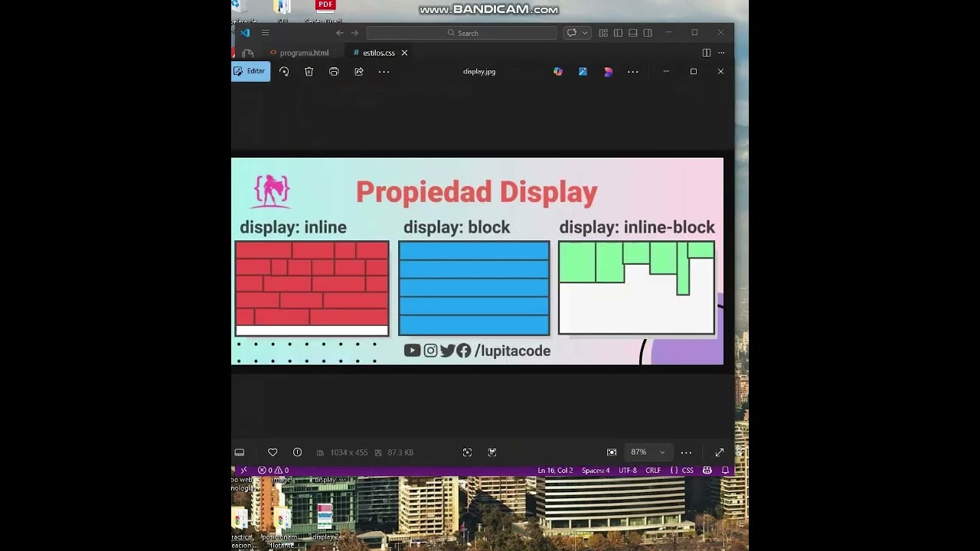Open the 87% zoom level dropdown
The width and height of the screenshot is (980, 551).
tap(648, 452)
